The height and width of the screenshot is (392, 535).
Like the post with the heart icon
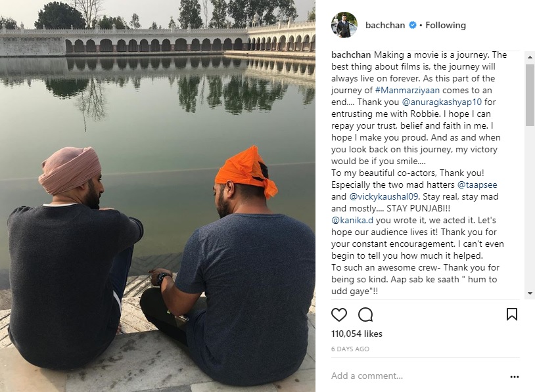click(x=338, y=315)
